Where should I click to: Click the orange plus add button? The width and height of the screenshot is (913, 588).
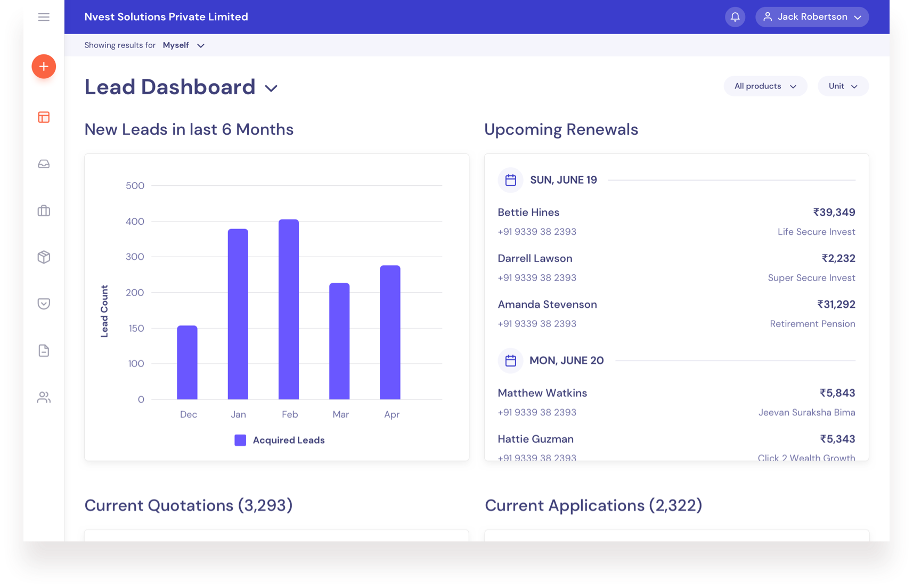(x=44, y=67)
